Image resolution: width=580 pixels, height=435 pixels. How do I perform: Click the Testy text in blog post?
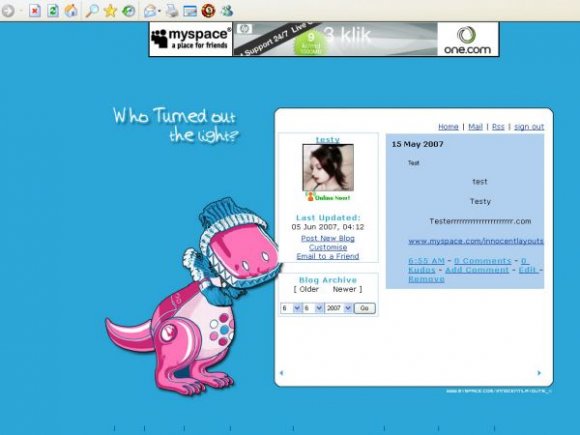pyautogui.click(x=480, y=202)
